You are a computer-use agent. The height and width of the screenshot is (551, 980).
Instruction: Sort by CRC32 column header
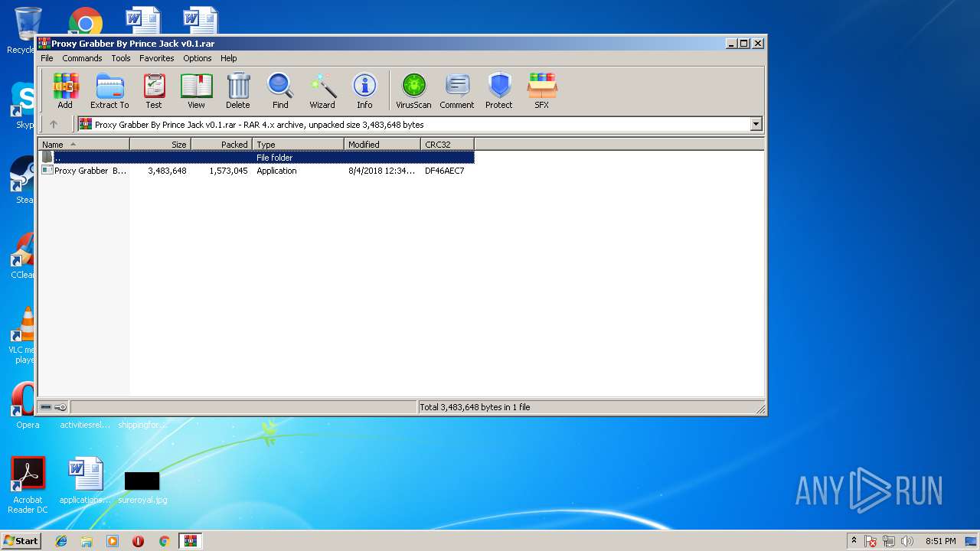(448, 144)
